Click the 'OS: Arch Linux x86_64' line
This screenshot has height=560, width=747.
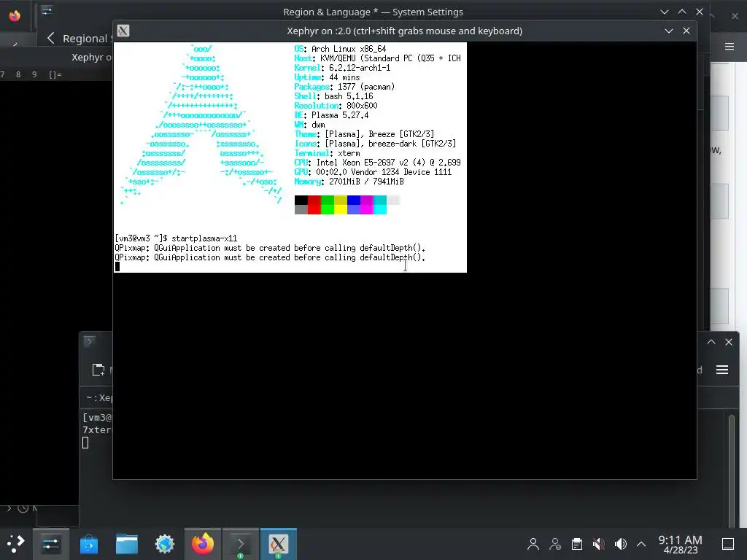coord(340,49)
